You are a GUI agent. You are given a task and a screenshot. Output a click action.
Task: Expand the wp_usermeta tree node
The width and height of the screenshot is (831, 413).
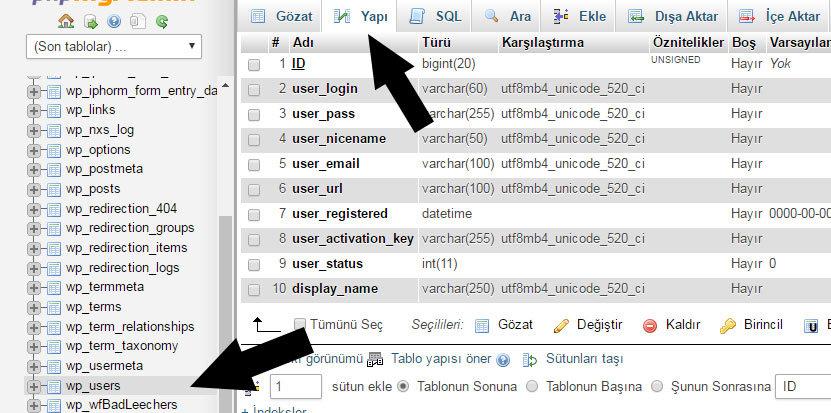(34, 366)
